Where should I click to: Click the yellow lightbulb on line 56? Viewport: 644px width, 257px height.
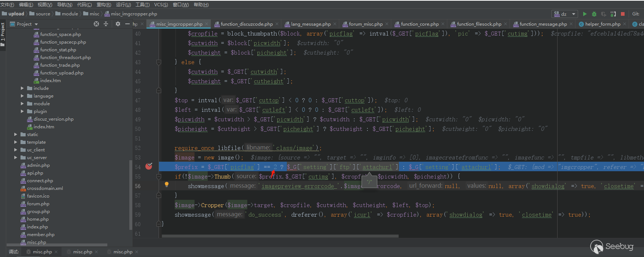pyautogui.click(x=167, y=184)
